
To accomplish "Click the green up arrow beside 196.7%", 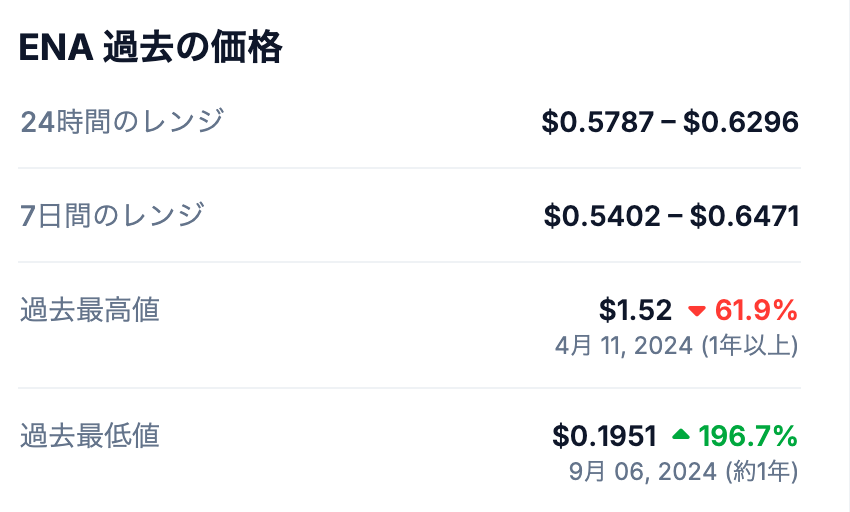I will 681,435.
